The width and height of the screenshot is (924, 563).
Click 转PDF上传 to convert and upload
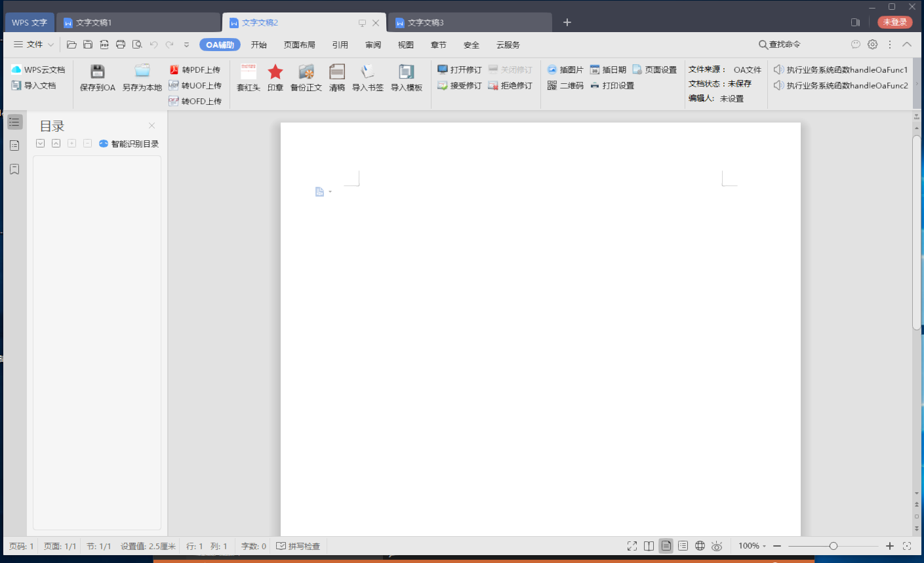coord(195,69)
